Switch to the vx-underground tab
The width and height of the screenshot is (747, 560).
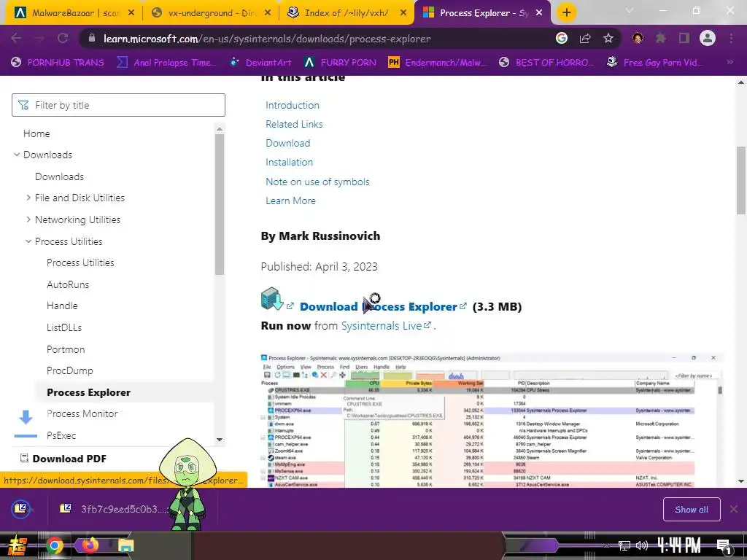[x=211, y=13]
